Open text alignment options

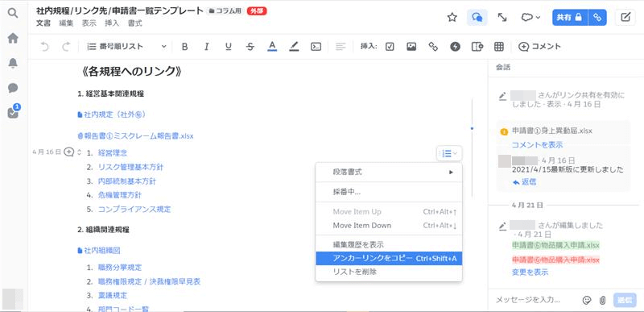pos(341,47)
